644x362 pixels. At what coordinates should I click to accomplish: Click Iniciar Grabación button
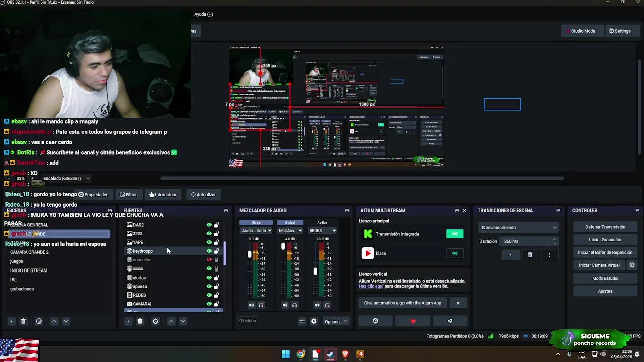[x=605, y=240]
